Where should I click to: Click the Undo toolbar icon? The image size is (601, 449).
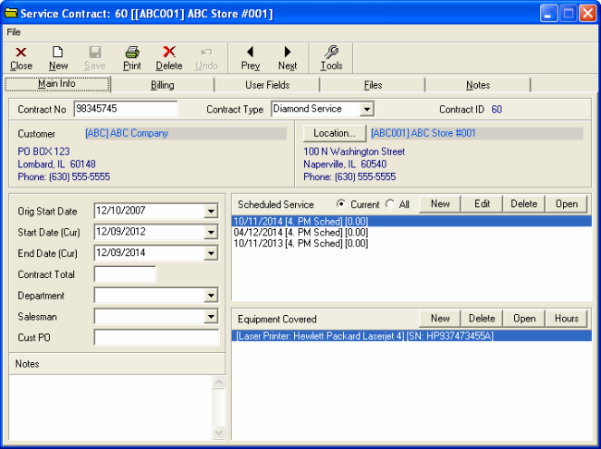[206, 58]
